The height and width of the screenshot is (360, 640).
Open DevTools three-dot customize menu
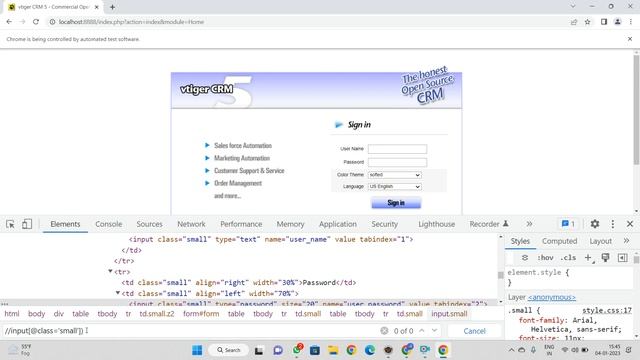point(613,224)
